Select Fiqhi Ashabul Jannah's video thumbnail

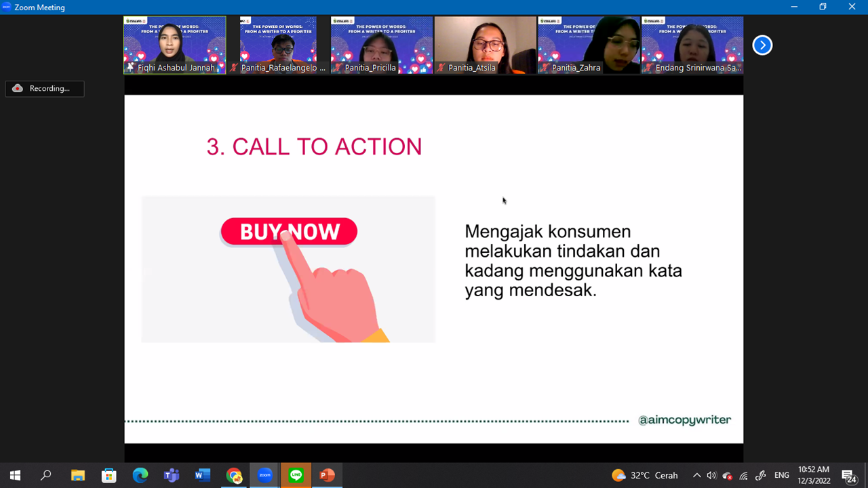(174, 45)
